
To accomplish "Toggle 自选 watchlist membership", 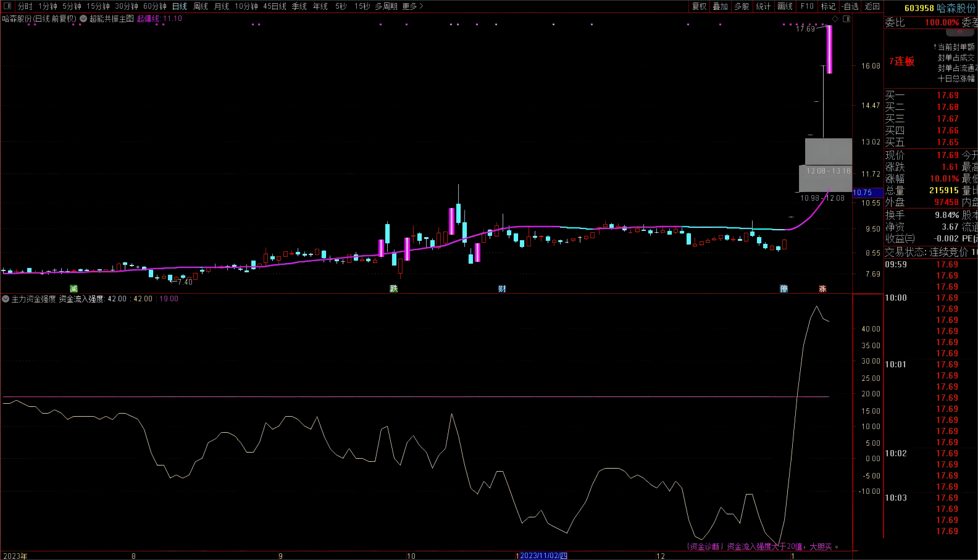I will coord(850,6).
